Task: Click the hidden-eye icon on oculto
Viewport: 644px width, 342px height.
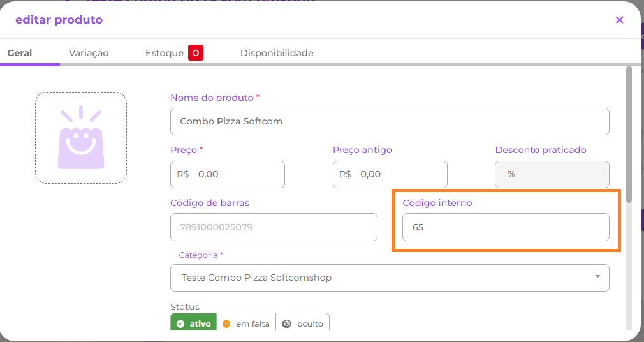Action: (287, 323)
